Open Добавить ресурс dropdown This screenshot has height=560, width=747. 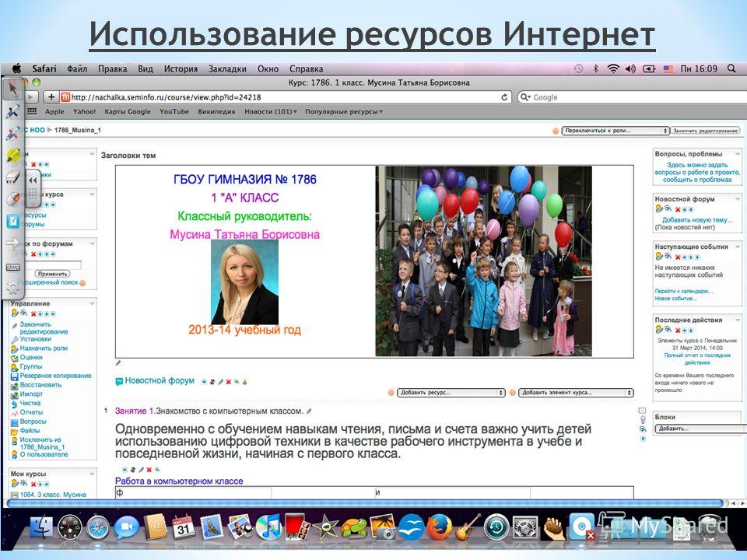click(451, 393)
